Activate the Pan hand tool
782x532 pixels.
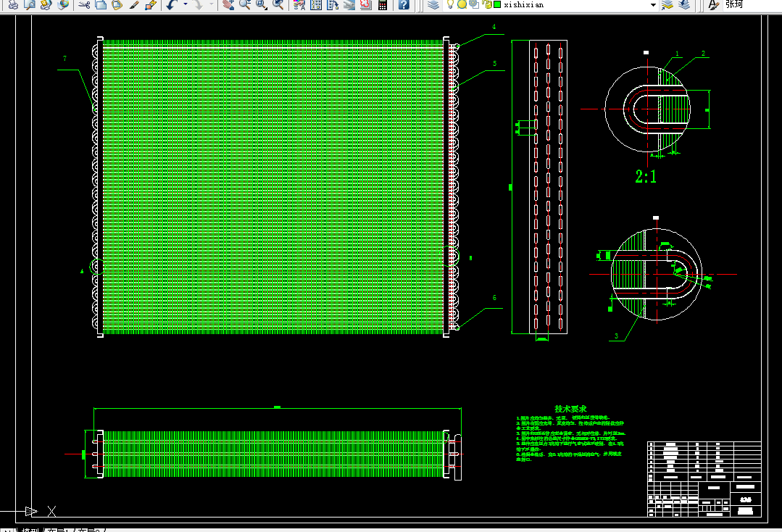pos(228,4)
